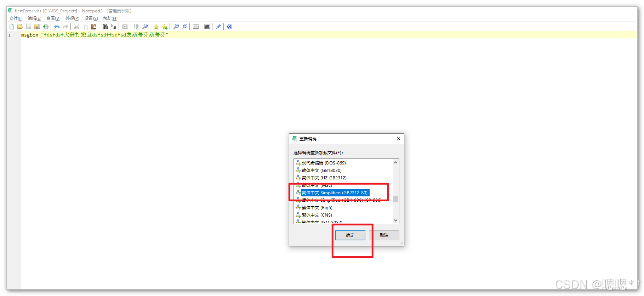The width and height of the screenshot is (644, 296).
Task: Toggle word wrap toolbar icon
Action: [x=125, y=27]
